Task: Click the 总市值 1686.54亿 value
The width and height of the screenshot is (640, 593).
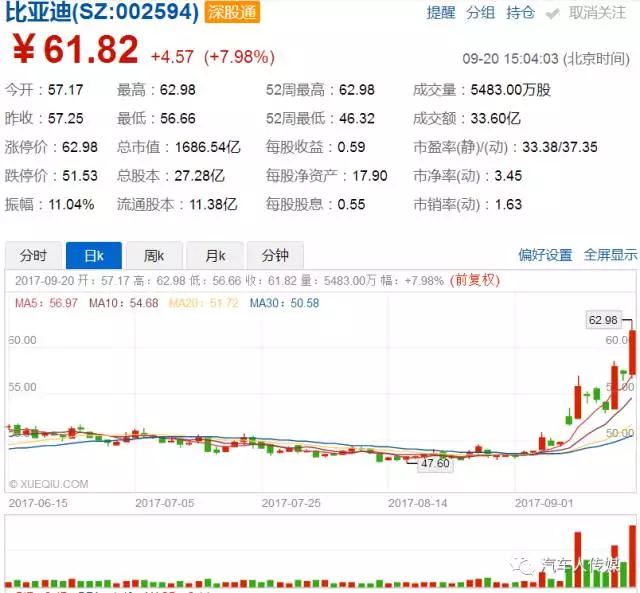Action: click(x=179, y=147)
